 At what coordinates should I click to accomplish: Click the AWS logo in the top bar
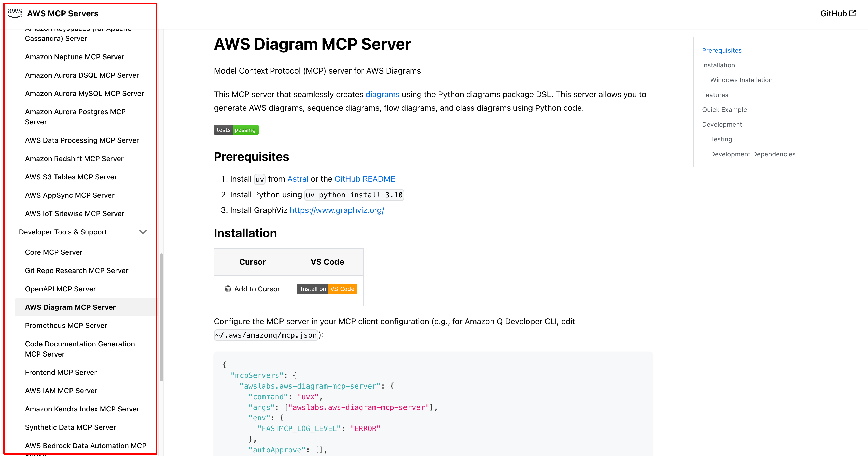[14, 12]
